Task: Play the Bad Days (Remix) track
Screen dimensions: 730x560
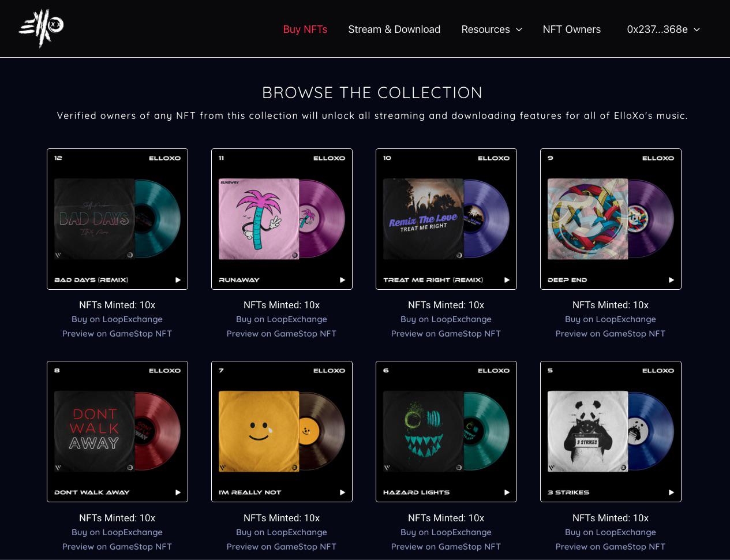Action: click(178, 280)
